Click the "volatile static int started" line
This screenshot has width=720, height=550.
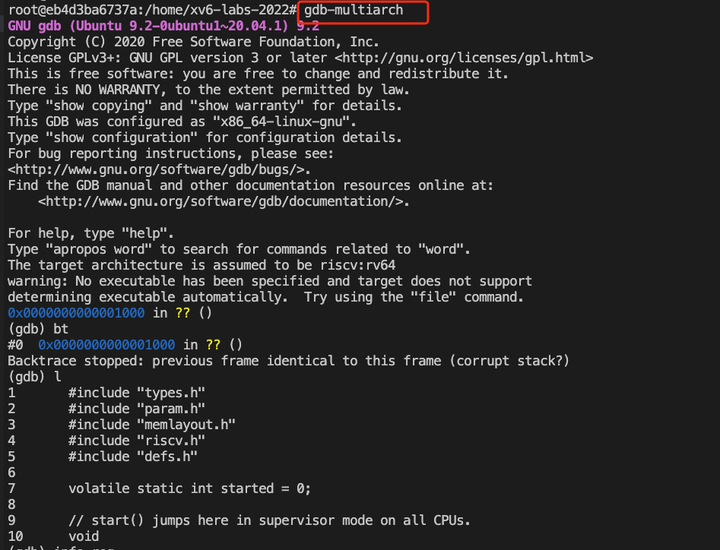(189, 489)
